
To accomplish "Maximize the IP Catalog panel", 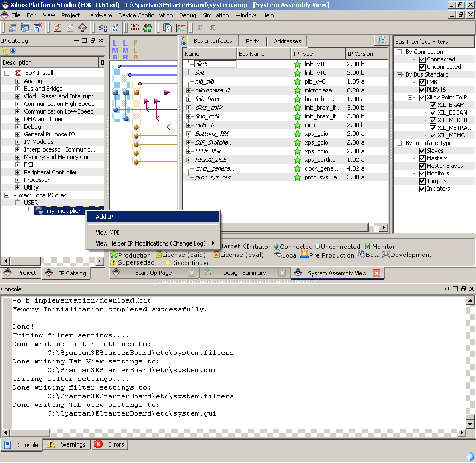I will [84, 41].
